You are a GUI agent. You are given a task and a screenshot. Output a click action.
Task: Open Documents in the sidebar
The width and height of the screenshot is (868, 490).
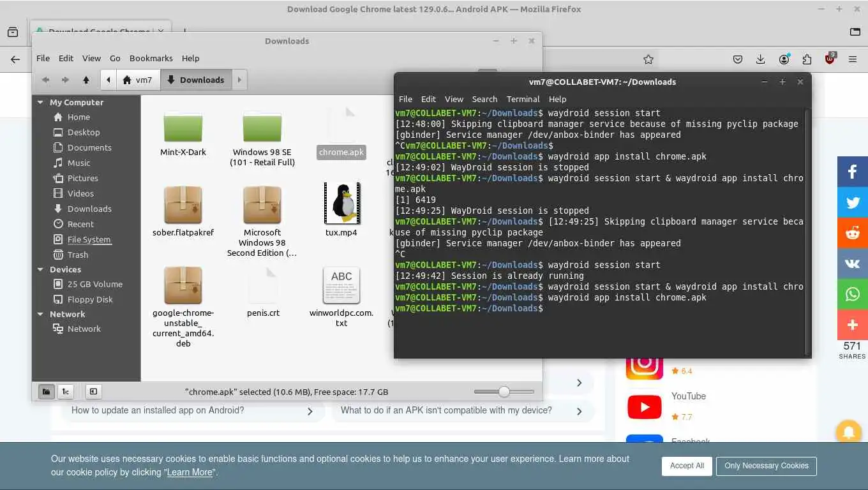89,148
